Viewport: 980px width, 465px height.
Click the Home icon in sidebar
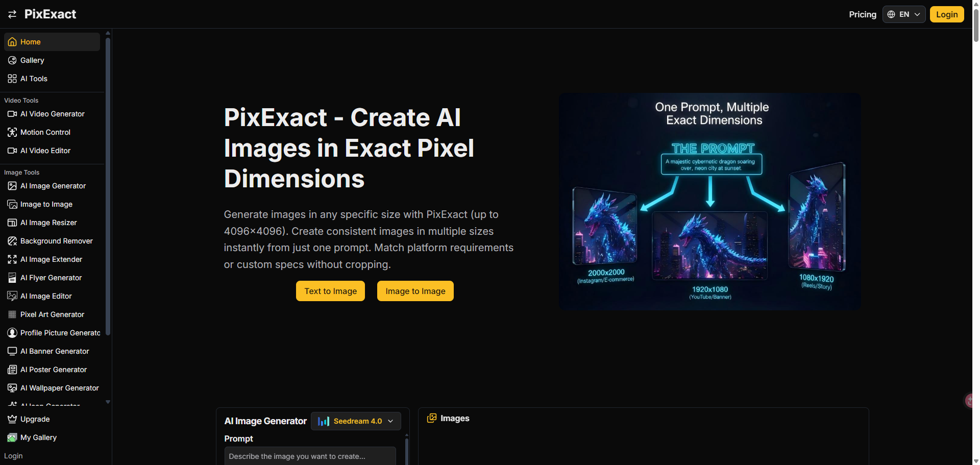12,42
